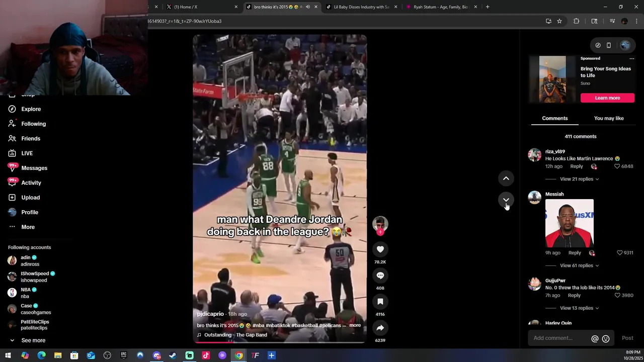Like Messiah's comment with 9311 likes
This screenshot has height=362, width=644.
click(x=620, y=253)
